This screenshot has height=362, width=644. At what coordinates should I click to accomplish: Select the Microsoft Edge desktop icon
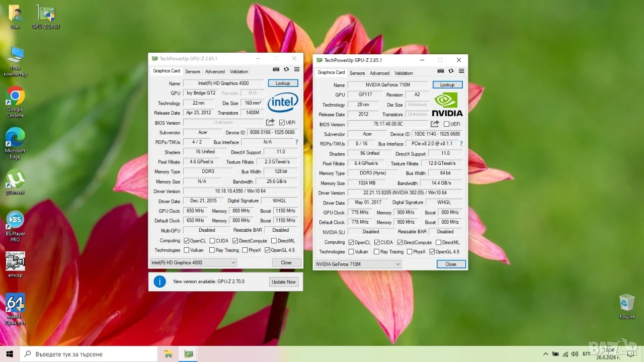pos(15,143)
